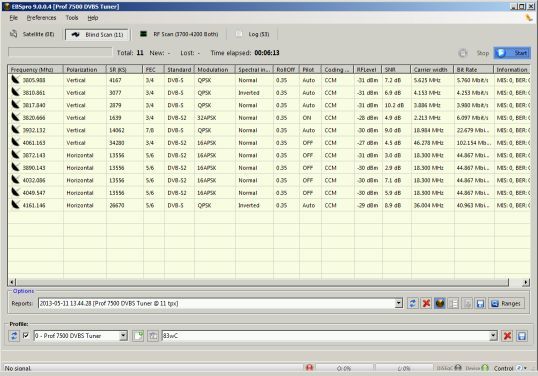Refresh the reports list
Viewport: 538px width, 376px height.
tap(412, 303)
